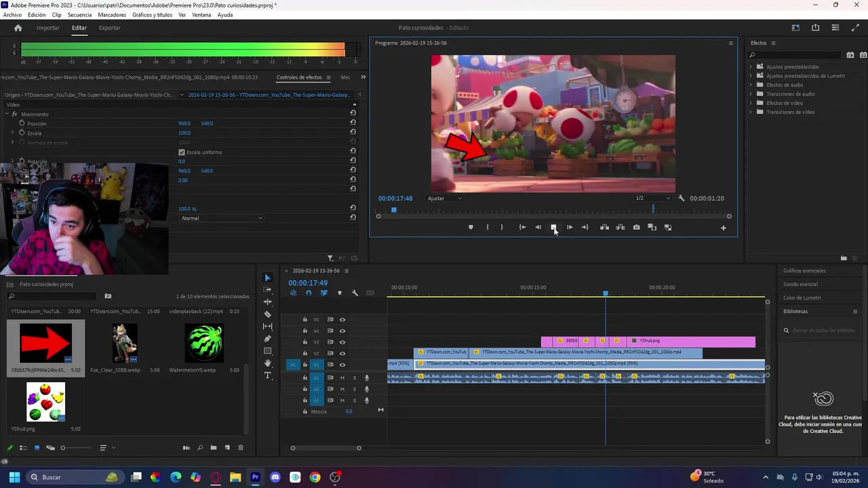Go to Home screen icon

pyautogui.click(x=18, y=28)
